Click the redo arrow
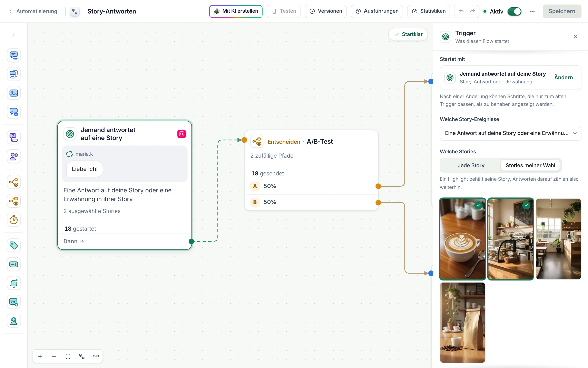 (473, 11)
